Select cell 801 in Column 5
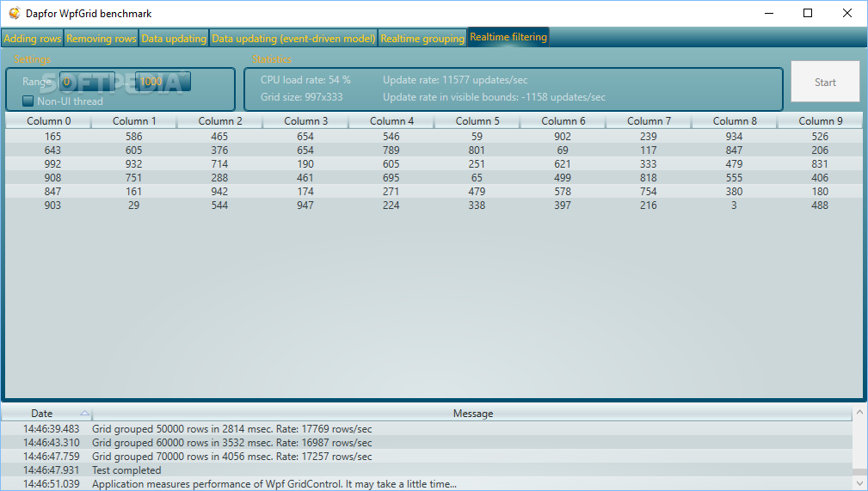The image size is (868, 491). [x=477, y=150]
